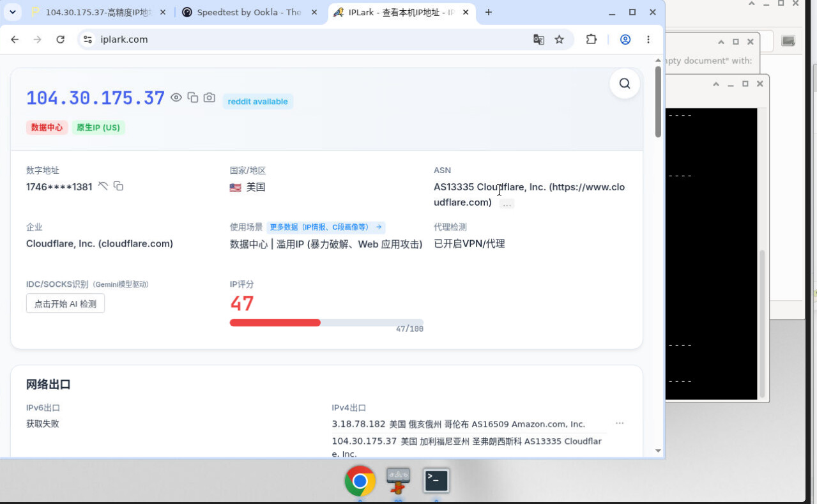The height and width of the screenshot is (504, 817).
Task: Copy the IP address 104.30.175.37 icon
Action: [193, 98]
